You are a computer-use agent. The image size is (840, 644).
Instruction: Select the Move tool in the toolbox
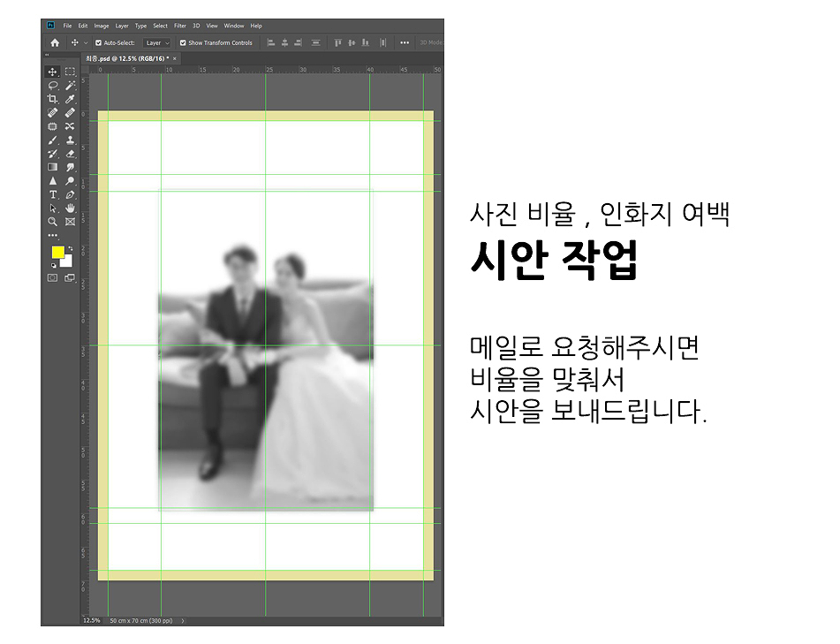pos(52,72)
